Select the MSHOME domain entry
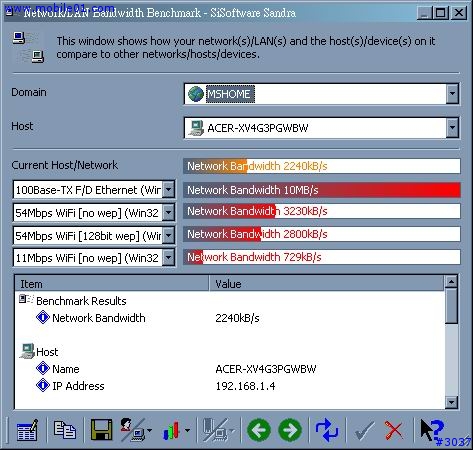Screen dimensions: 473x450 point(230,94)
